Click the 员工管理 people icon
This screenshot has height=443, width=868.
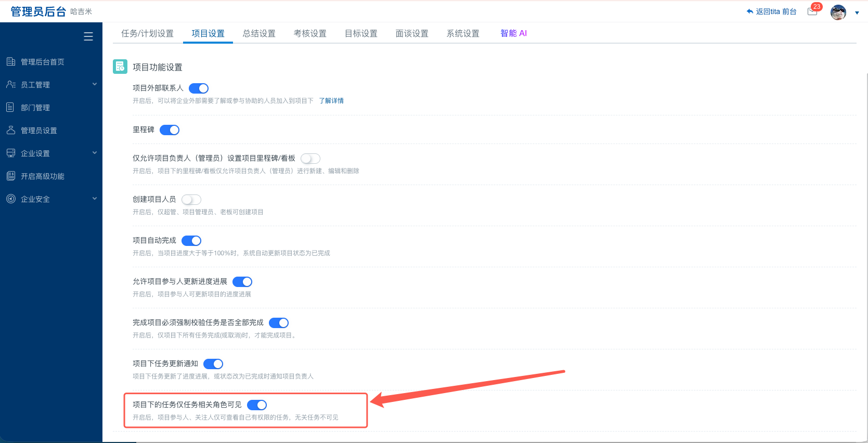pos(10,85)
